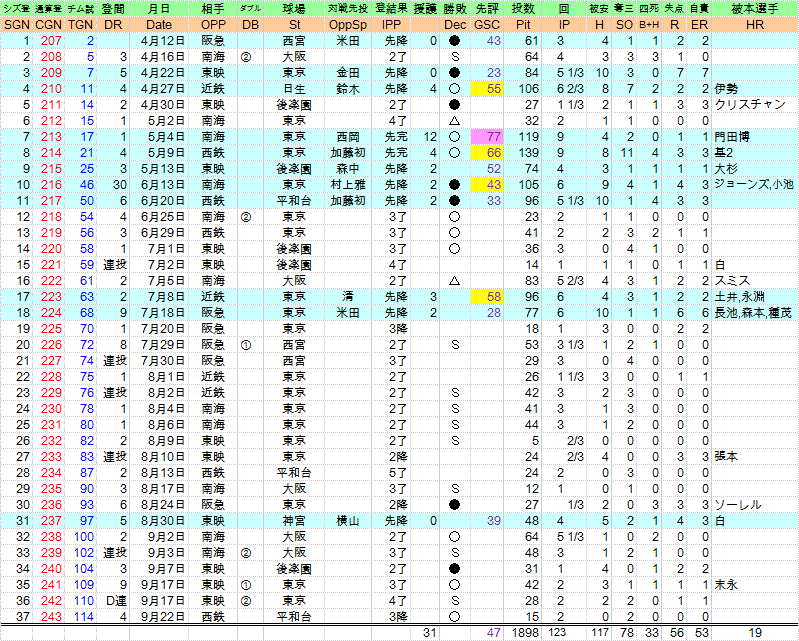Image resolution: width=799 pixels, height=641 pixels.
Task: Select the opposing starter cell 村上雅
Action: (348, 184)
